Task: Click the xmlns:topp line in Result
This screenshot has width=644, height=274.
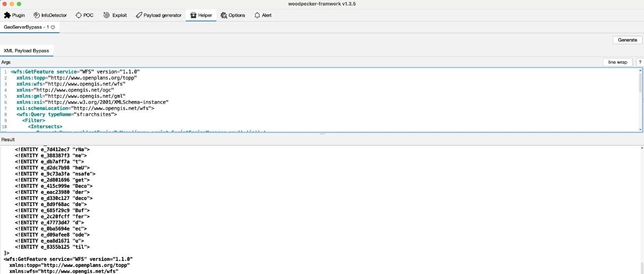Action: coord(69,265)
